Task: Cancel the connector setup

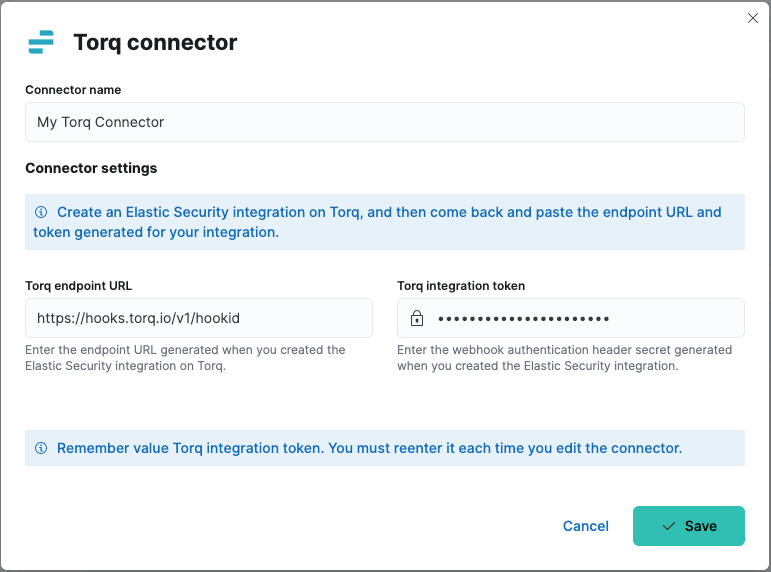Action: point(586,526)
